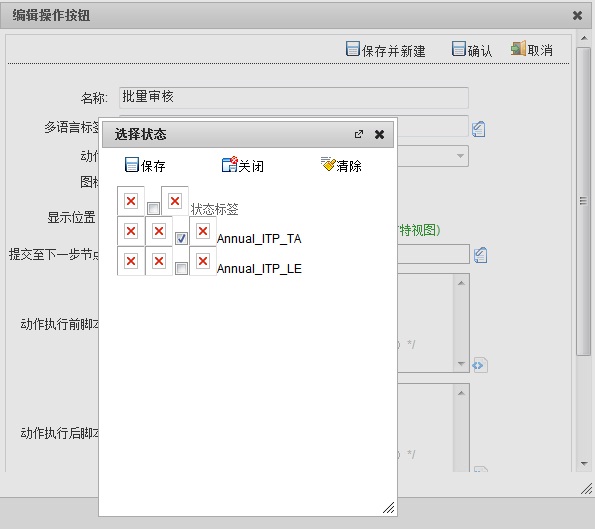
Task: Click multilingual label copy icon
Action: 479,129
